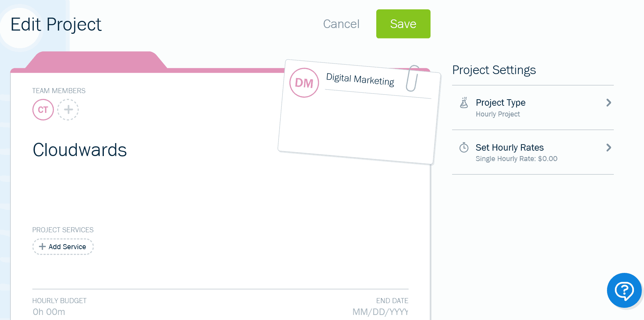Click the DM client avatar circle
The image size is (644, 320).
pyautogui.click(x=304, y=83)
